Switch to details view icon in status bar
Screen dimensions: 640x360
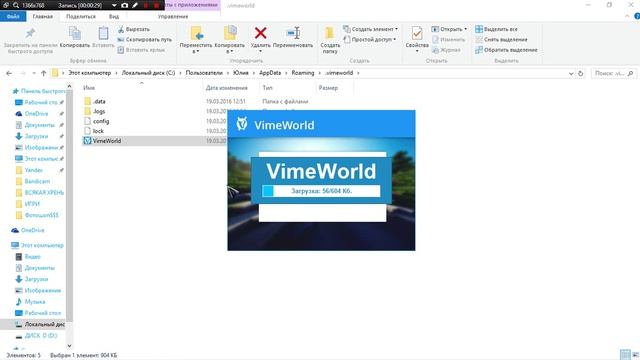624,355
